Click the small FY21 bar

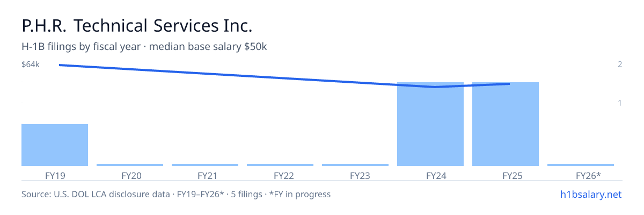205,165
